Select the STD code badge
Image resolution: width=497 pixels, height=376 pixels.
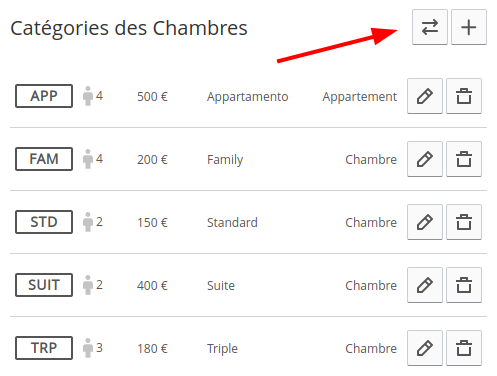(x=44, y=222)
